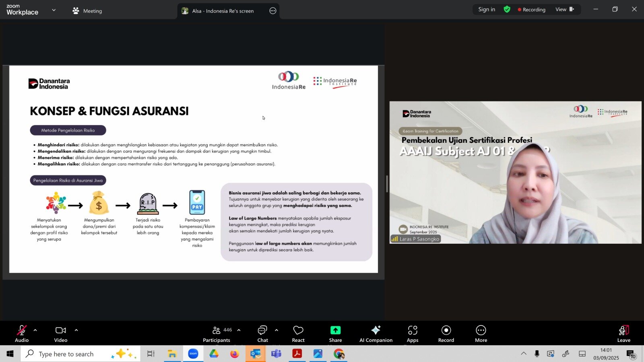Viewport: 644px width, 362px height.
Task: Open the Chat panel
Action: [x=262, y=333]
